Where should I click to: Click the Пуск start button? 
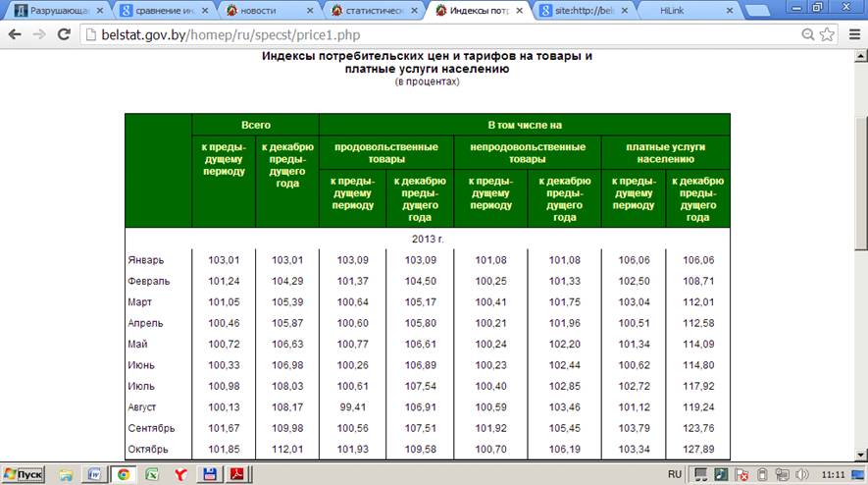pyautogui.click(x=24, y=474)
